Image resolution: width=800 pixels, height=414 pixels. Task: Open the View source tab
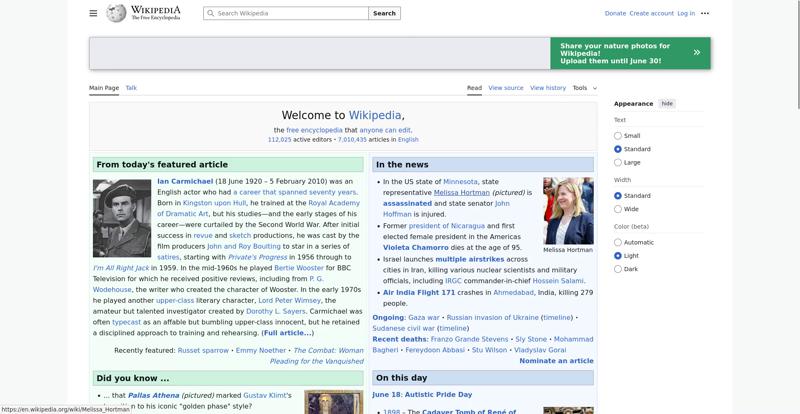506,88
